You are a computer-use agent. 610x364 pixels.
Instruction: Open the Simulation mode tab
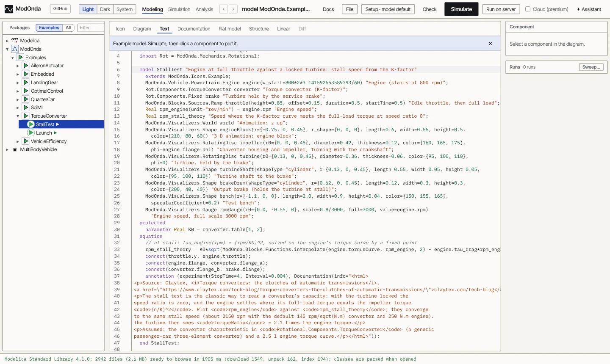click(179, 9)
